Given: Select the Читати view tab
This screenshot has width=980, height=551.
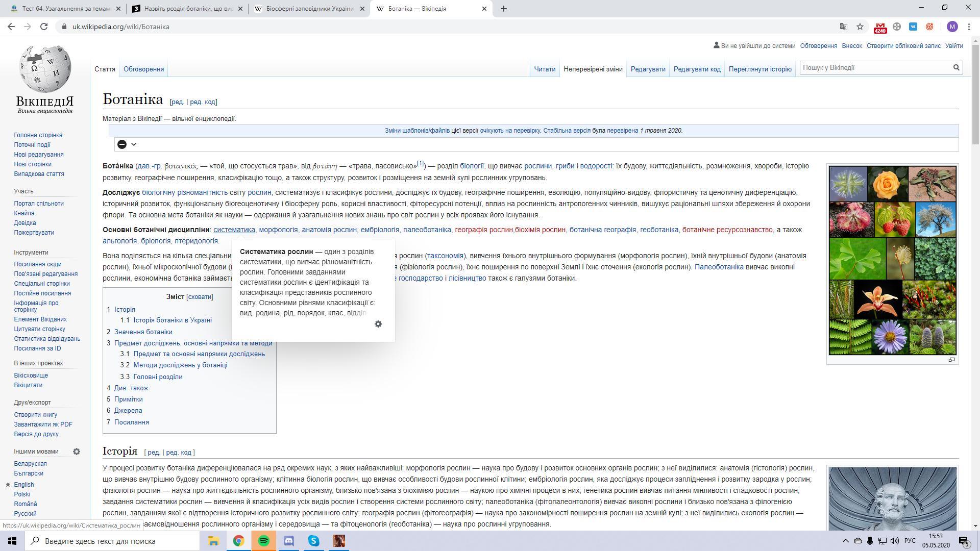Looking at the screenshot, I should coord(545,69).
